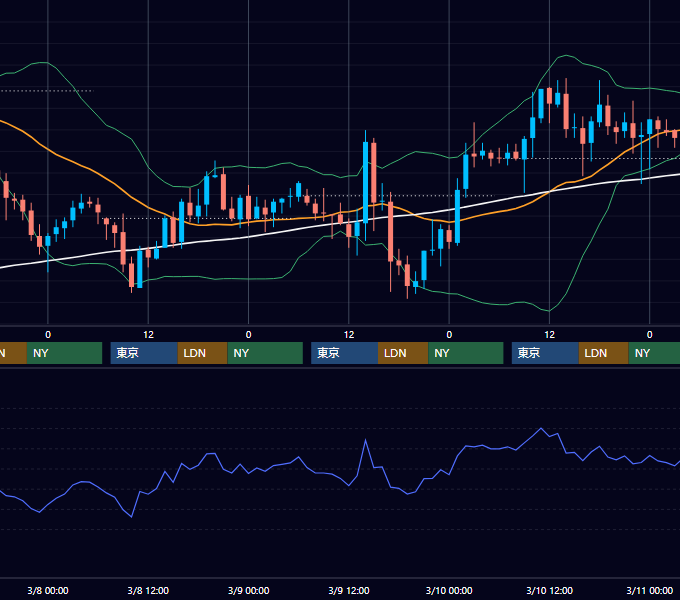Image resolution: width=680 pixels, height=600 pixels.
Task: Click the 3/10 00:00 date label
Action: [x=449, y=590]
